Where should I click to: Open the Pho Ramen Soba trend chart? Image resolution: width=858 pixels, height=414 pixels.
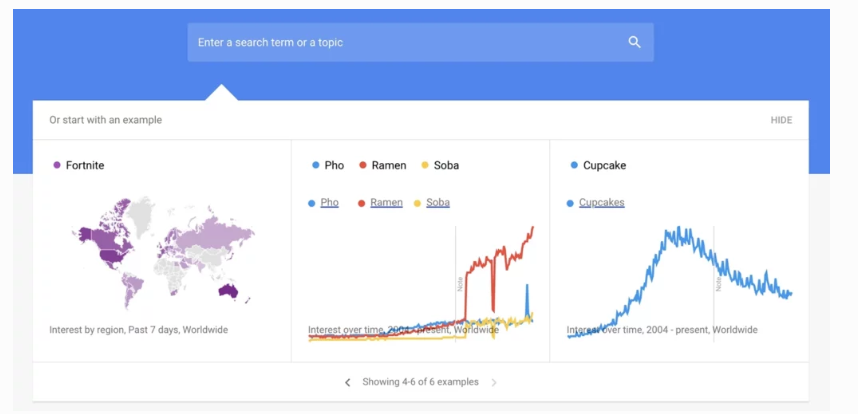[420, 251]
